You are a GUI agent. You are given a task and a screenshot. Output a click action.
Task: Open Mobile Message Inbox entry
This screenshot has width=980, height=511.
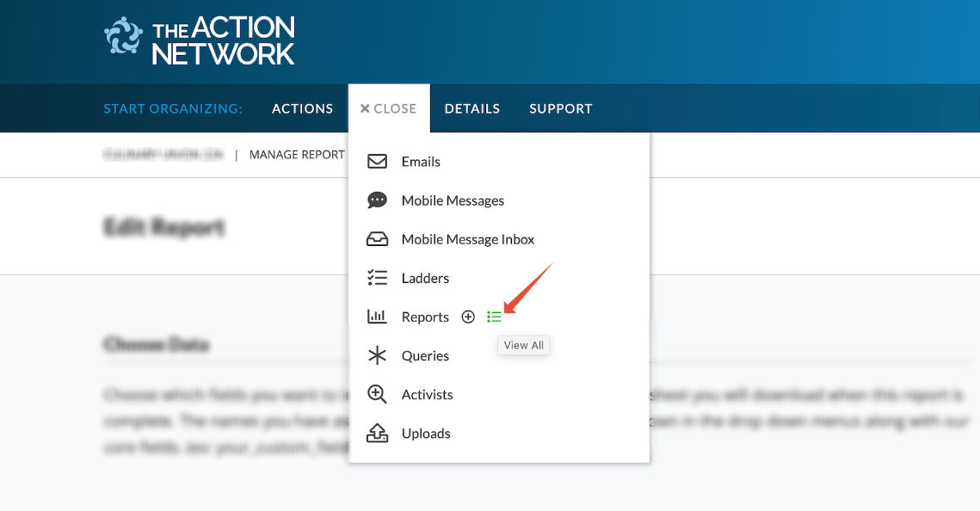pos(467,239)
